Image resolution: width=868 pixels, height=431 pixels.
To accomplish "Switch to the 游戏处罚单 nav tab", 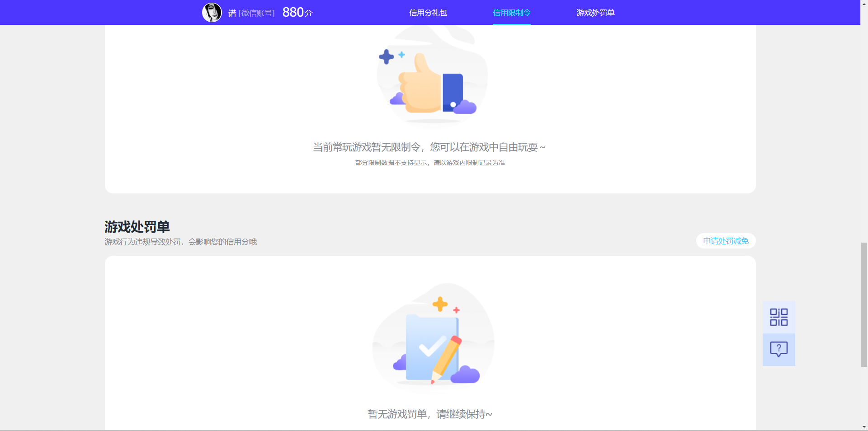I will (x=595, y=13).
